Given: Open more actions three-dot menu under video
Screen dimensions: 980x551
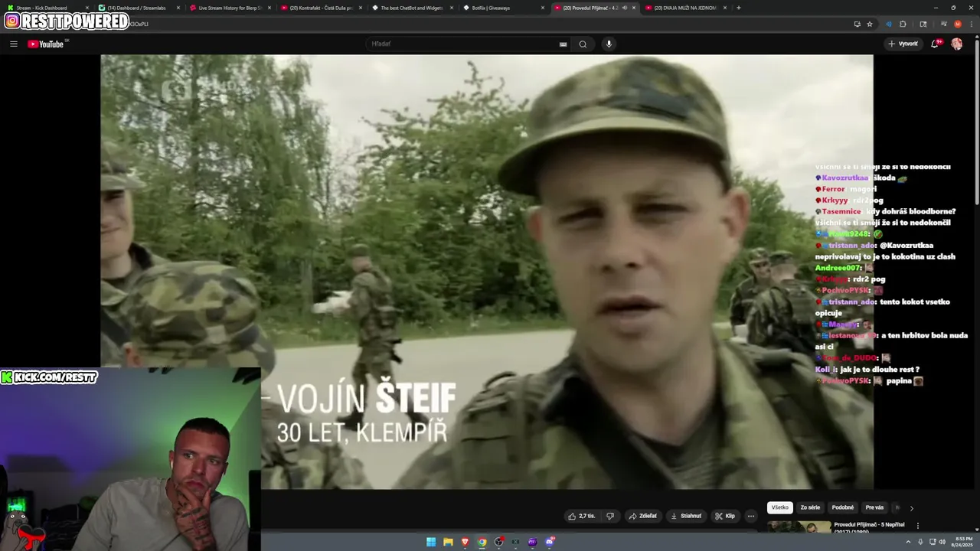Looking at the screenshot, I should tap(751, 516).
